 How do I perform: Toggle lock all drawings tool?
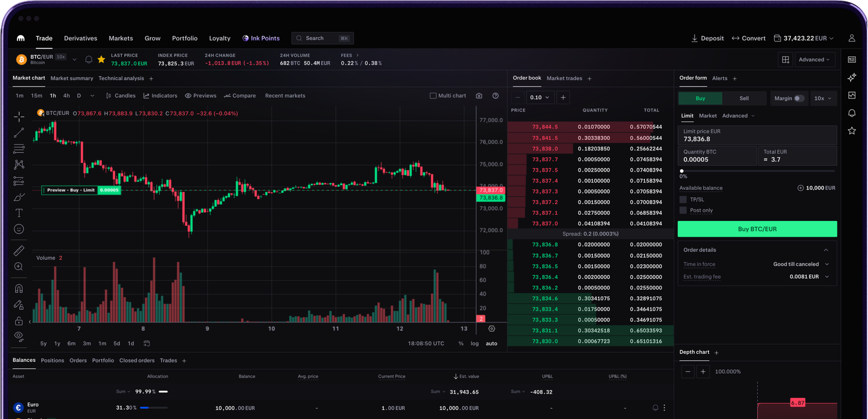pyautogui.click(x=19, y=321)
